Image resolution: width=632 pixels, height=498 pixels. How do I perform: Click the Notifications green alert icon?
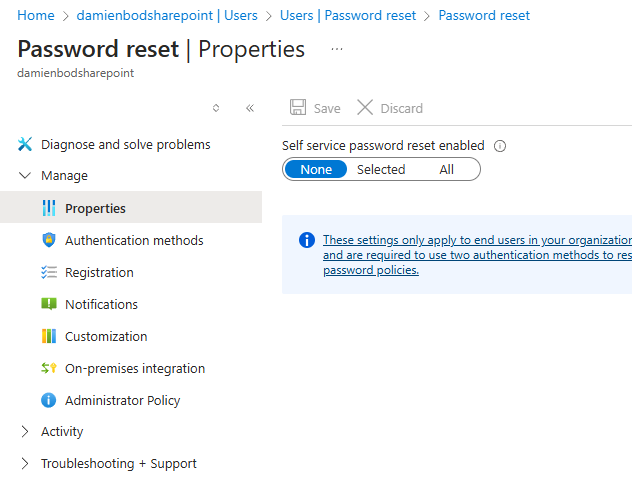(x=49, y=304)
